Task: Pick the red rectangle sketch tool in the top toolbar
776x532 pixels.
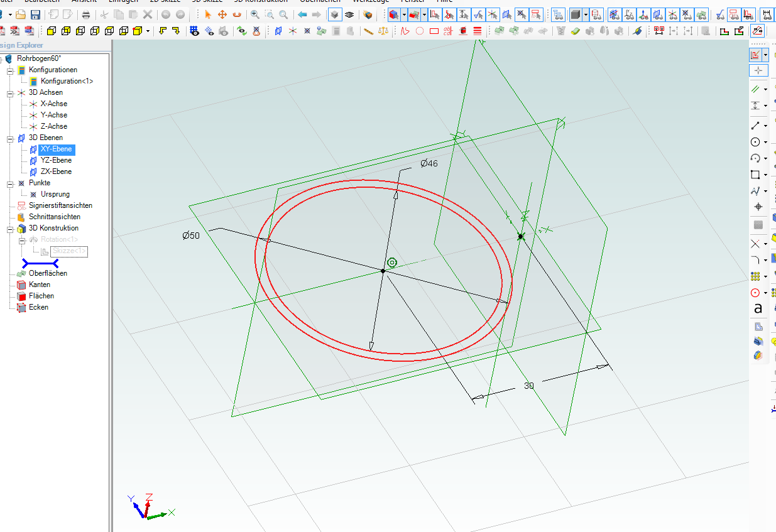Action: pyautogui.click(x=434, y=31)
